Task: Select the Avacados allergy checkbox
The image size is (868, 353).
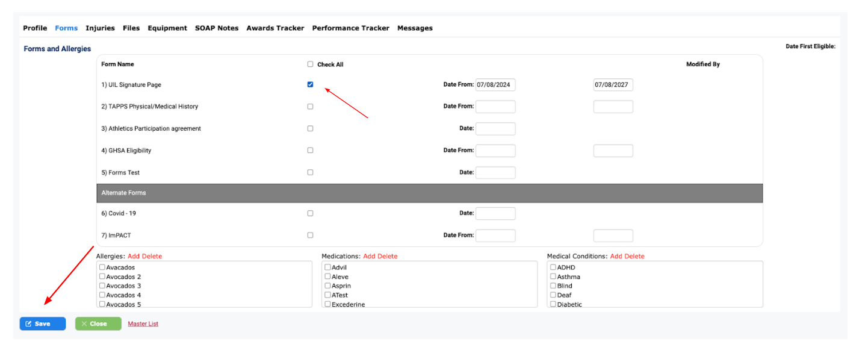Action: click(102, 267)
